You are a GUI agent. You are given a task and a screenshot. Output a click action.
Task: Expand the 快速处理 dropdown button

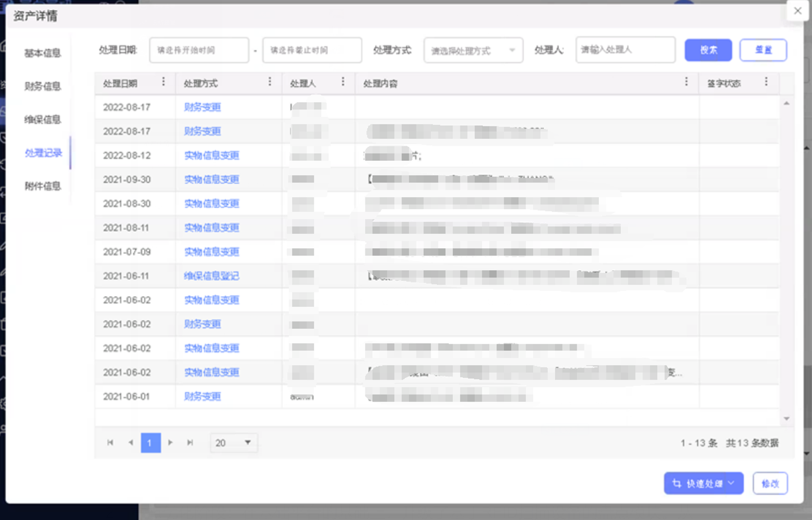pyautogui.click(x=703, y=483)
